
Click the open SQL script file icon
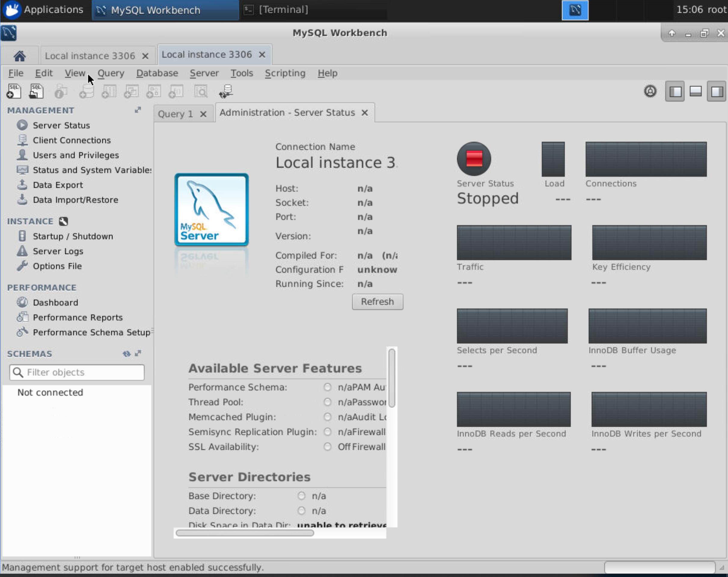36,91
